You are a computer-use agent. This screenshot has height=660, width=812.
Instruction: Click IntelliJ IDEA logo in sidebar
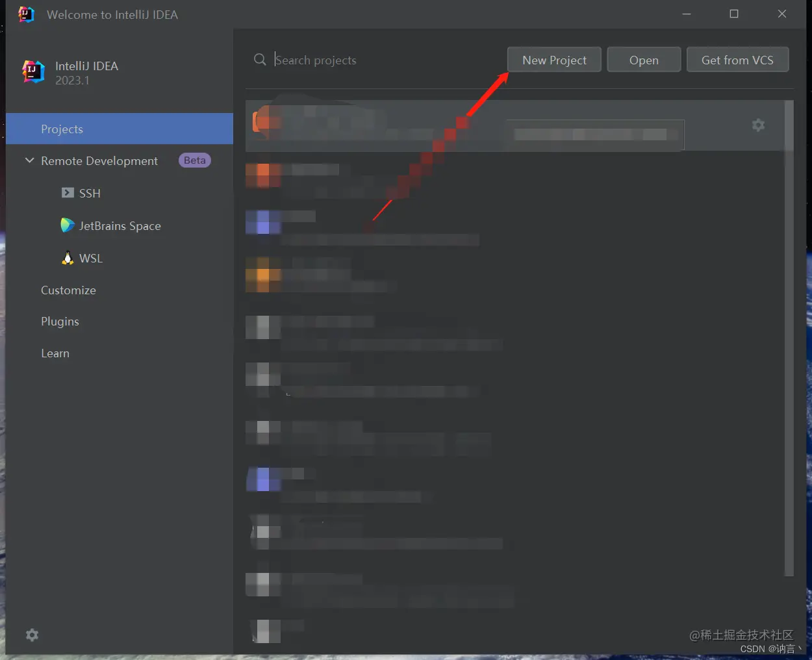pyautogui.click(x=34, y=72)
